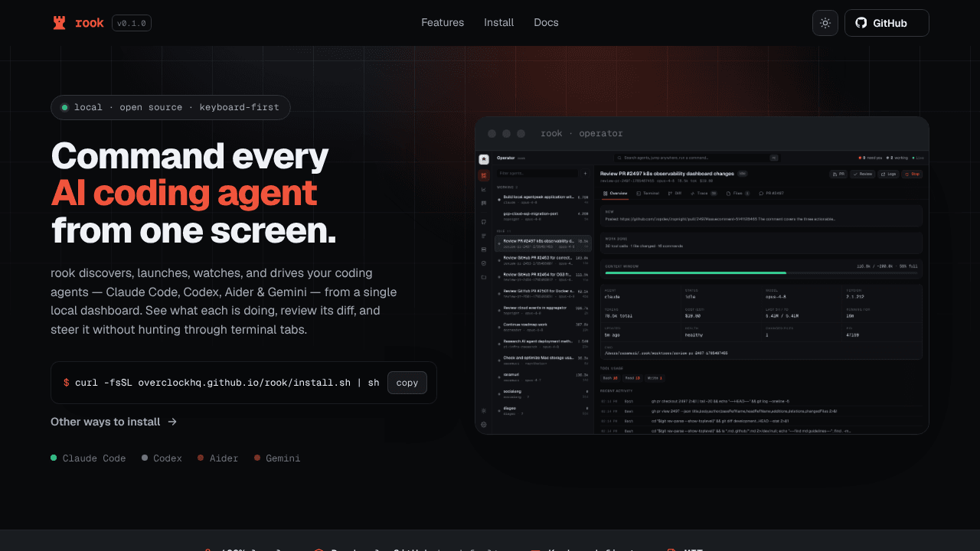This screenshot has width=980, height=551.
Task: Click the Claude Code agent label
Action: (x=88, y=458)
